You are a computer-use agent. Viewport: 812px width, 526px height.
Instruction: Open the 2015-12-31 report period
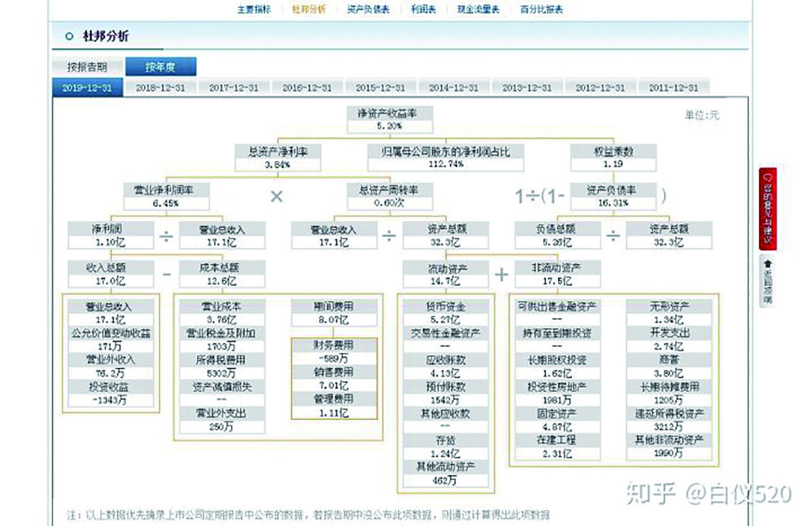381,88
